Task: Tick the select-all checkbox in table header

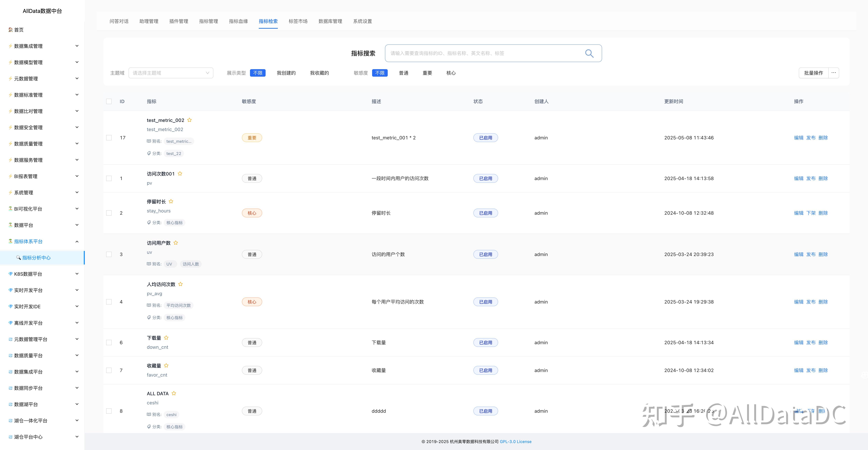Action: tap(109, 101)
